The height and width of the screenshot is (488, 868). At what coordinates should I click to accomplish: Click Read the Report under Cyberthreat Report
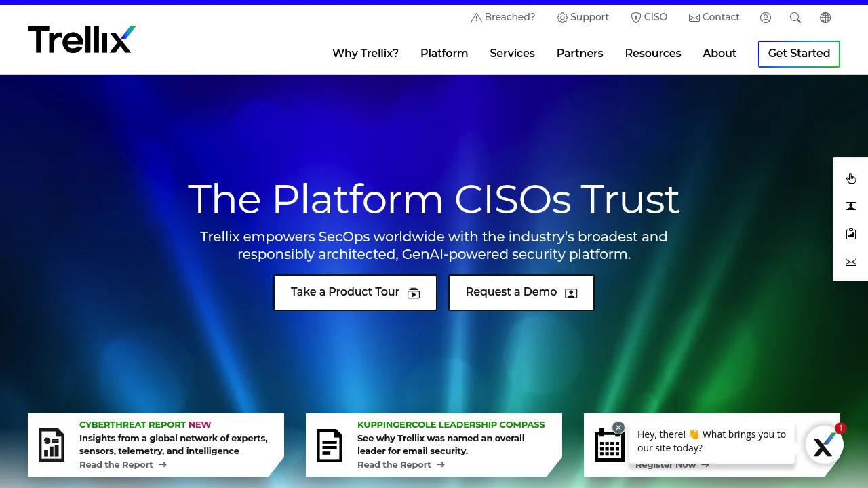(123, 465)
